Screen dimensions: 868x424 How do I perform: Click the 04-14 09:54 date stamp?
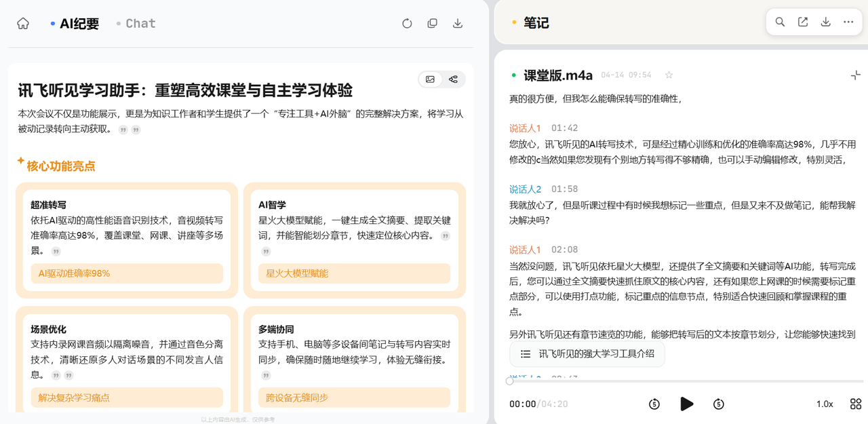point(626,75)
